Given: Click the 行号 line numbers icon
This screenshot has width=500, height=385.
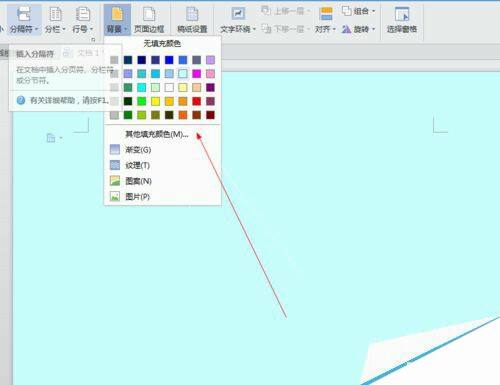Looking at the screenshot, I should pos(82,15).
